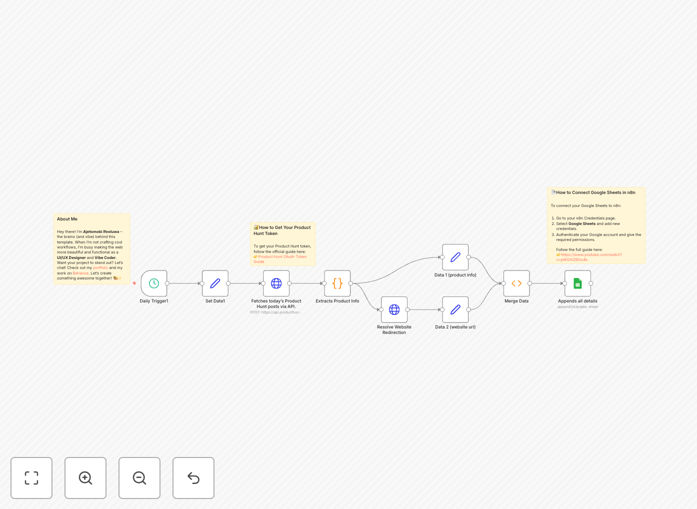This screenshot has height=509, width=697.
Task: Click 'Fetches today's Product Hunt posts' label
Action: coord(276,304)
